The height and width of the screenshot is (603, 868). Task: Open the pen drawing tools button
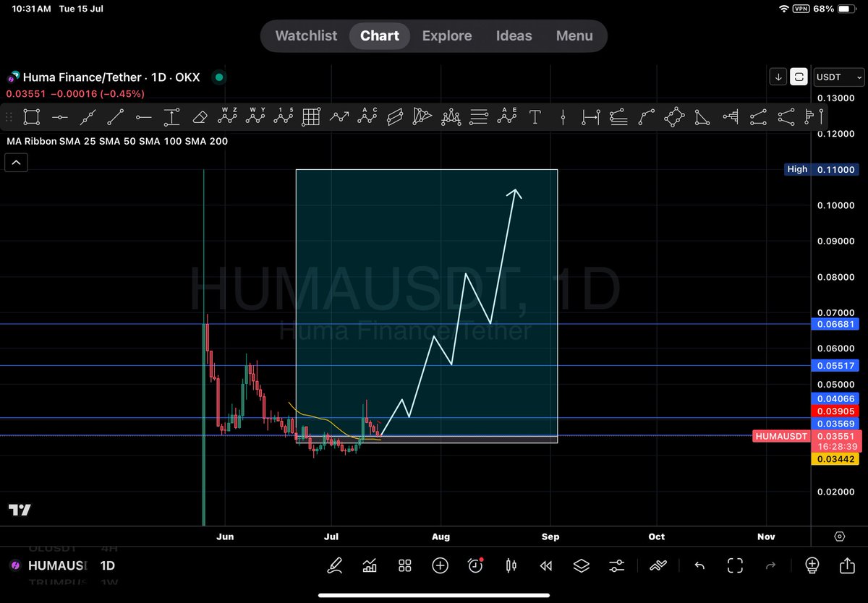tap(334, 565)
